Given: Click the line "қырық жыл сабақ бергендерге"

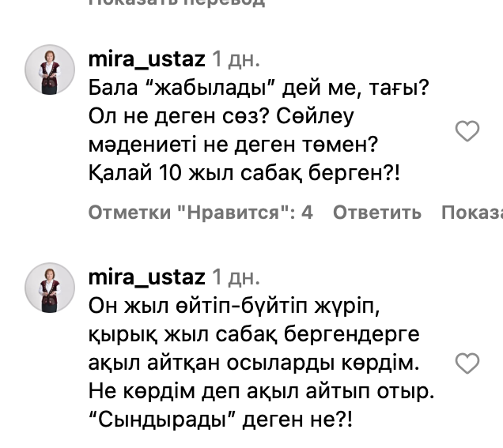Looking at the screenshot, I should click(x=251, y=335).
